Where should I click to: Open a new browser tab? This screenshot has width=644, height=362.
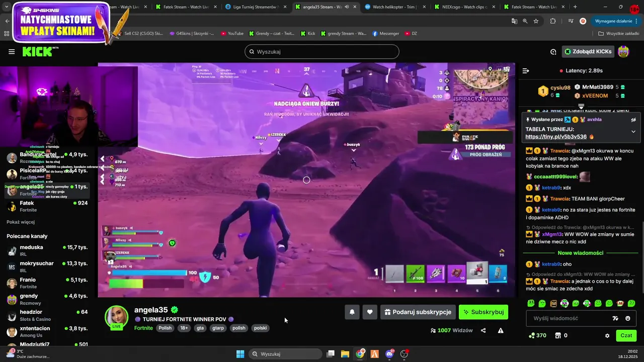click(x=575, y=7)
